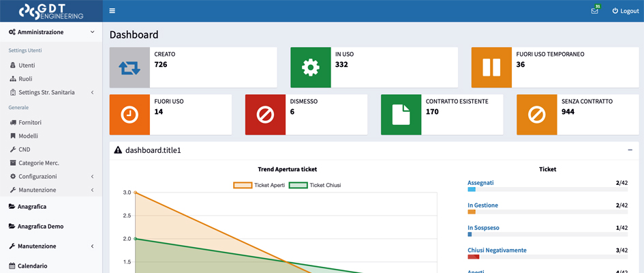Open the In Gestione tickets link
644x273 pixels.
click(482, 205)
